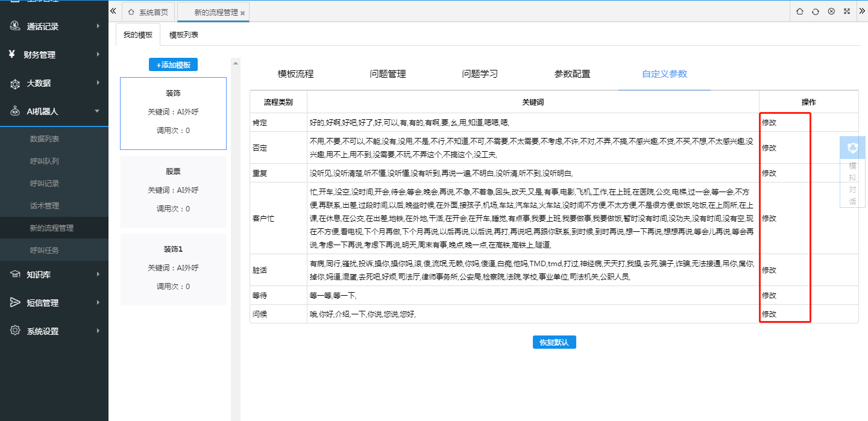Collapse the tab bar with the left chevron
The width and height of the screenshot is (868, 421).
coord(113,10)
